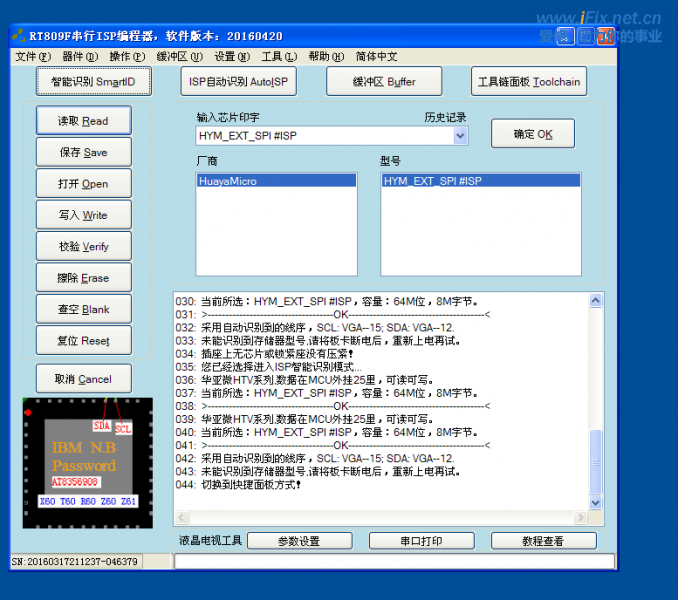The width and height of the screenshot is (678, 600).
Task: Click the 串口打印 serial print button
Action: tap(422, 541)
